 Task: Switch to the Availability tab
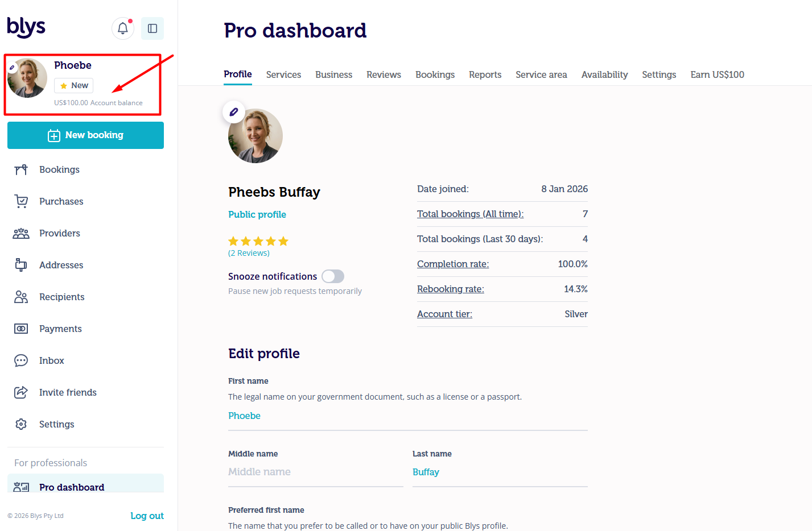[604, 74]
